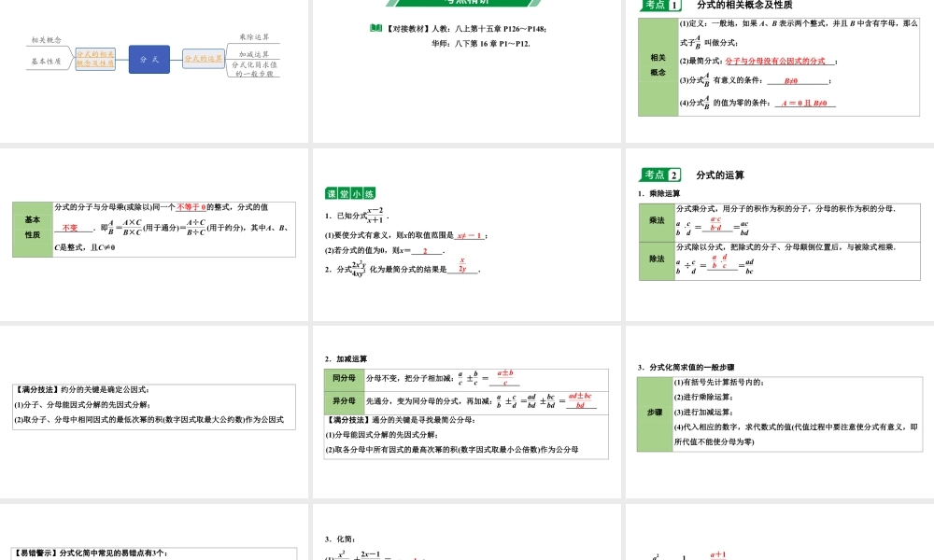Click the 考点 1 green badge

pyautogui.click(x=661, y=6)
